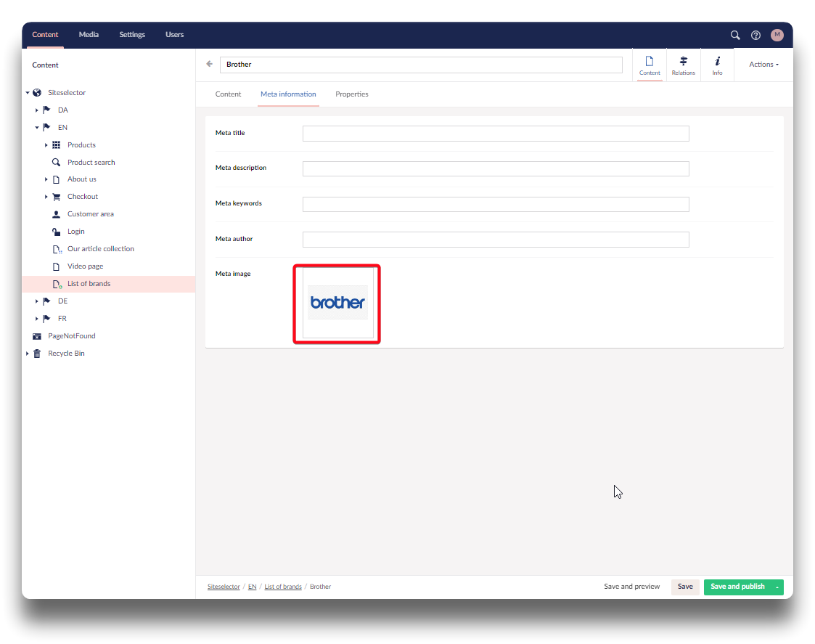The height and width of the screenshot is (644, 815).
Task: Switch to the Properties tab
Action: point(351,94)
